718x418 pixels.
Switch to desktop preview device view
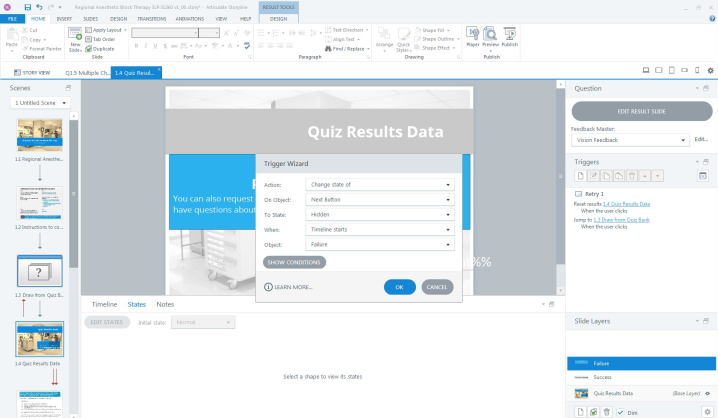[646, 71]
